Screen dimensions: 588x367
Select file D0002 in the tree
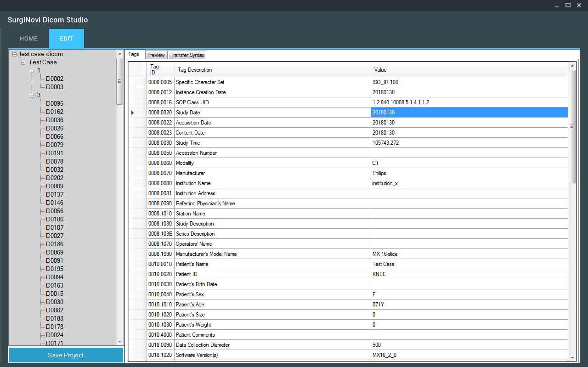[55, 79]
